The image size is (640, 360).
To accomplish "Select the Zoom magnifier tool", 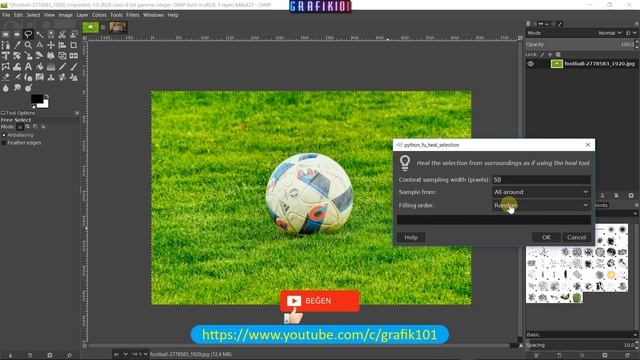I will click(28, 45).
